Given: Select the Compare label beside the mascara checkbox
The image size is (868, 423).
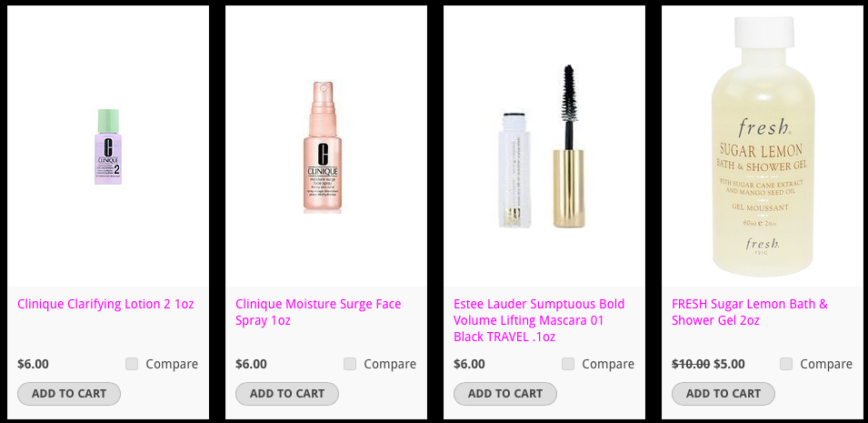Looking at the screenshot, I should (x=608, y=364).
